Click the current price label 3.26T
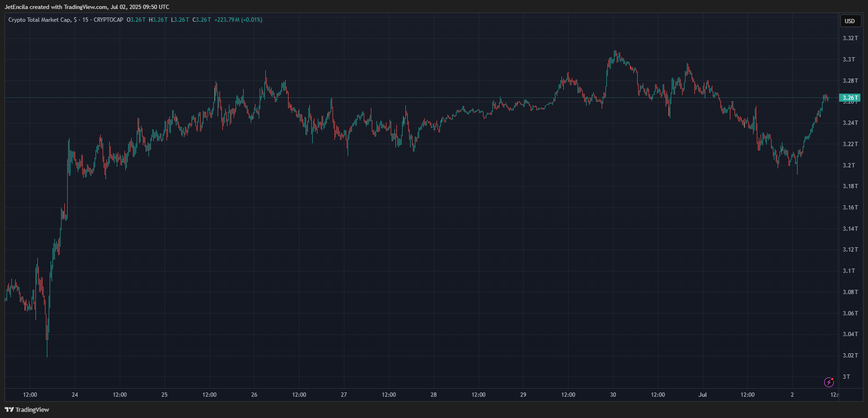The image size is (868, 418). click(x=850, y=98)
